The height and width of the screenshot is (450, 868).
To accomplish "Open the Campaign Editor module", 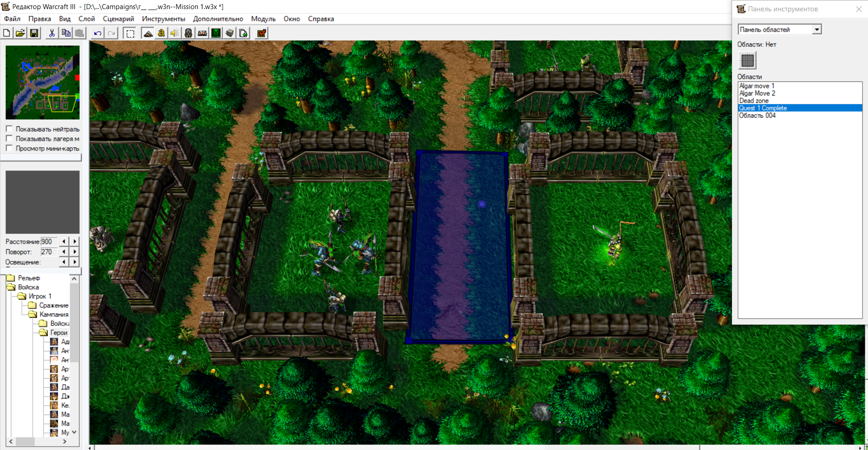I will [x=202, y=33].
